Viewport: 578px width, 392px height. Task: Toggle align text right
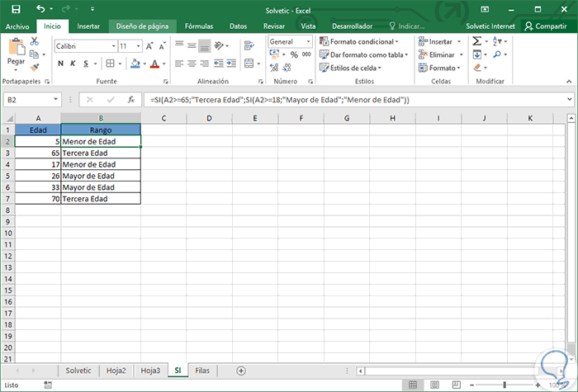tap(204, 64)
